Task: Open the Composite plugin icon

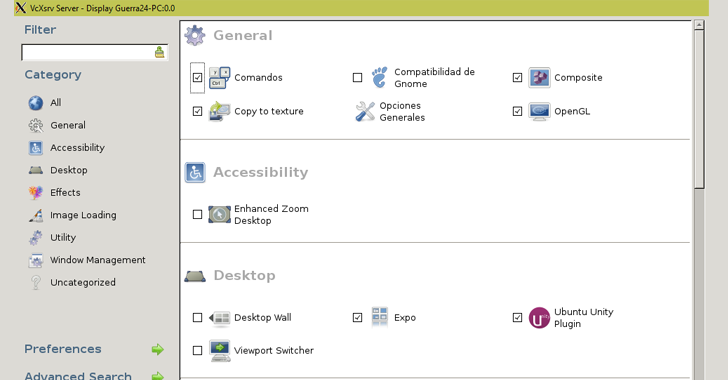Action: (x=539, y=78)
